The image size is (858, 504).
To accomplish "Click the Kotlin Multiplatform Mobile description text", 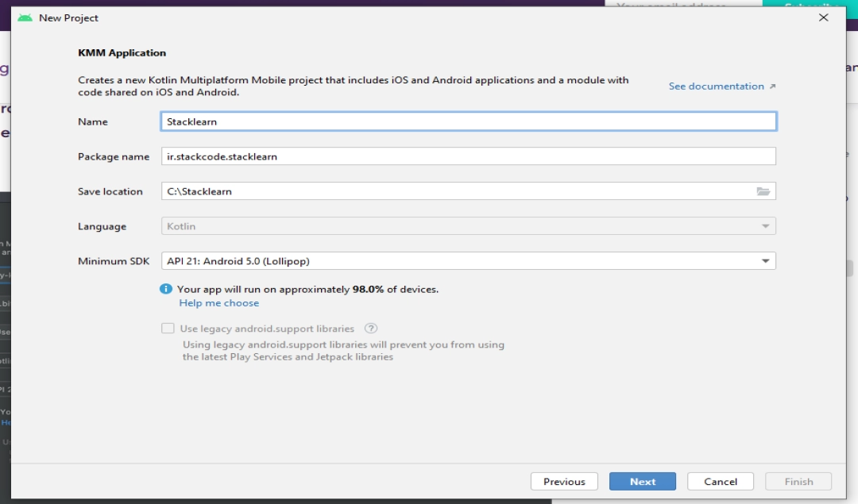I will 353,86.
